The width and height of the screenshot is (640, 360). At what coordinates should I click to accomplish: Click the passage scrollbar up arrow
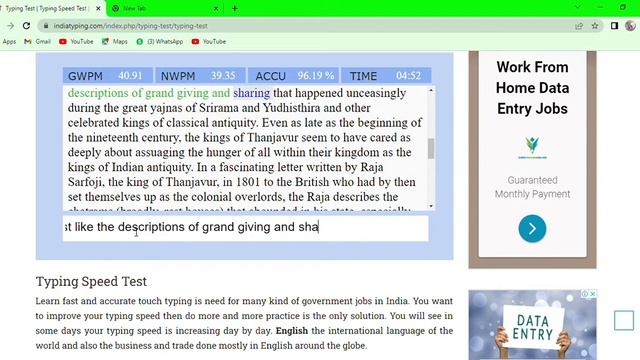pyautogui.click(x=431, y=90)
